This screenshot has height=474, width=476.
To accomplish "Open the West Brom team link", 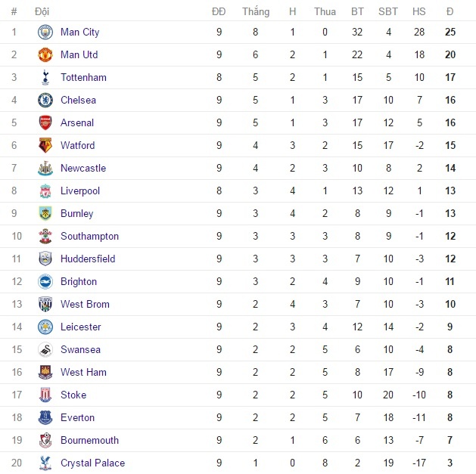I will point(85,304).
